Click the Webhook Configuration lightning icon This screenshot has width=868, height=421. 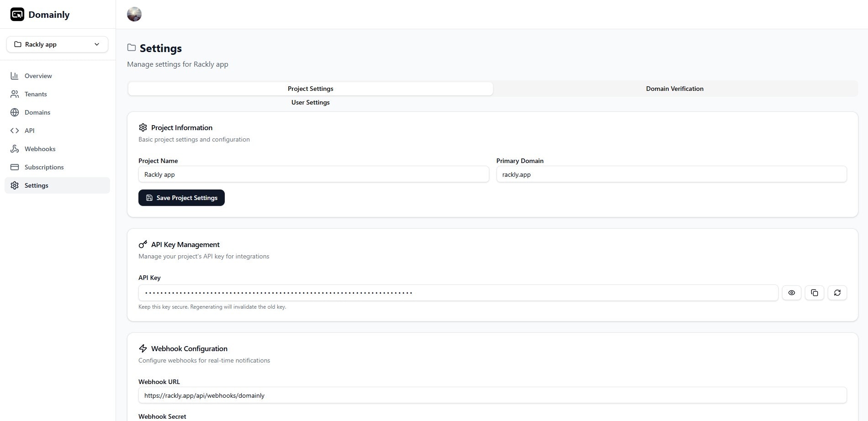click(x=143, y=348)
